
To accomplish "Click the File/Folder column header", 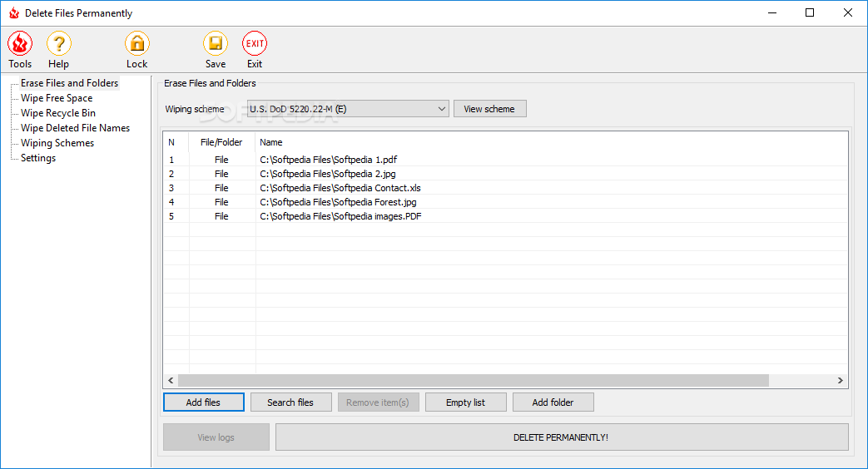I will click(222, 142).
